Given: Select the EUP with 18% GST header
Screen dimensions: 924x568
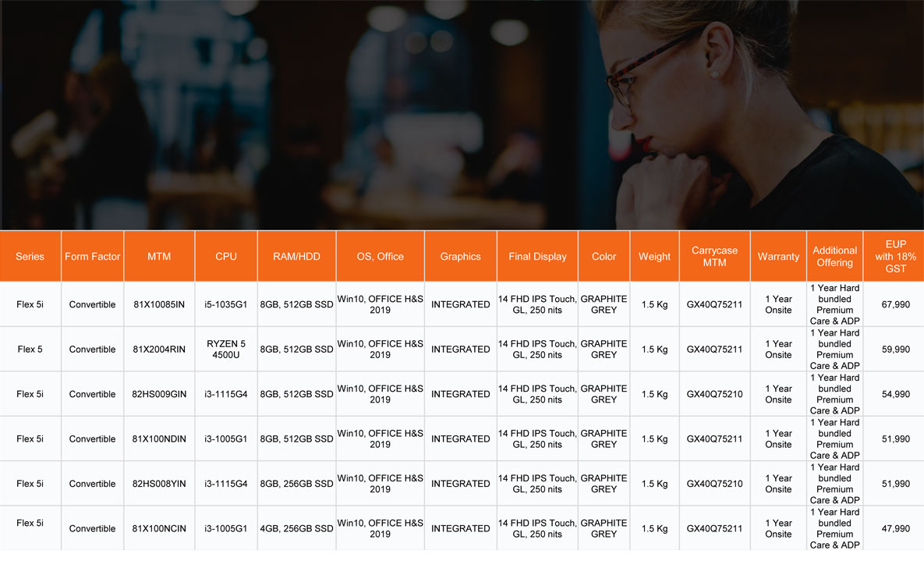Looking at the screenshot, I should point(895,256).
